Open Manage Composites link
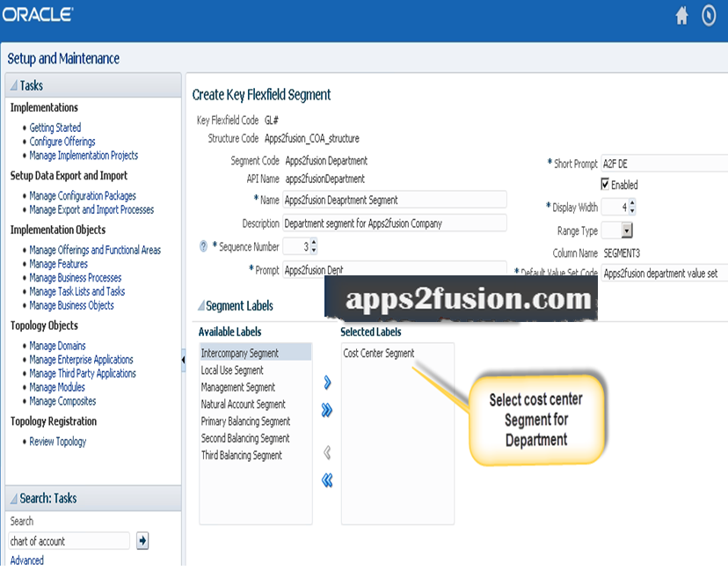 coord(62,401)
